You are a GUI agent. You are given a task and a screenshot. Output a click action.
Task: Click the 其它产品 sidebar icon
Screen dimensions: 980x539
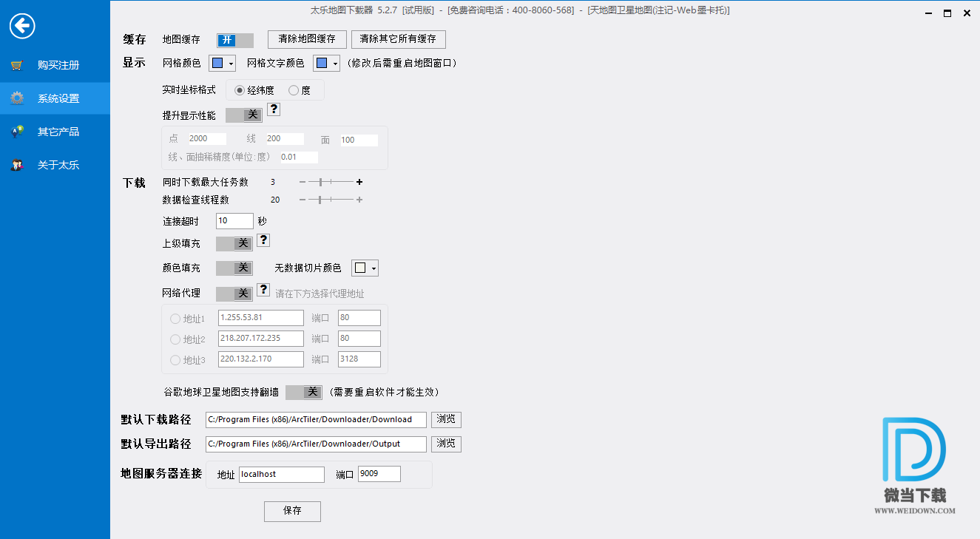(16, 132)
